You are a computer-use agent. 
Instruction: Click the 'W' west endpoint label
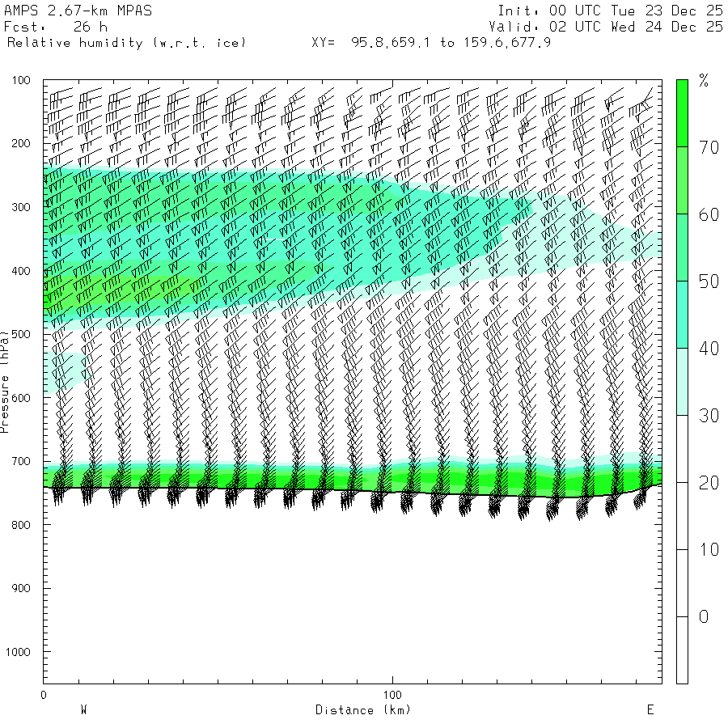click(83, 710)
